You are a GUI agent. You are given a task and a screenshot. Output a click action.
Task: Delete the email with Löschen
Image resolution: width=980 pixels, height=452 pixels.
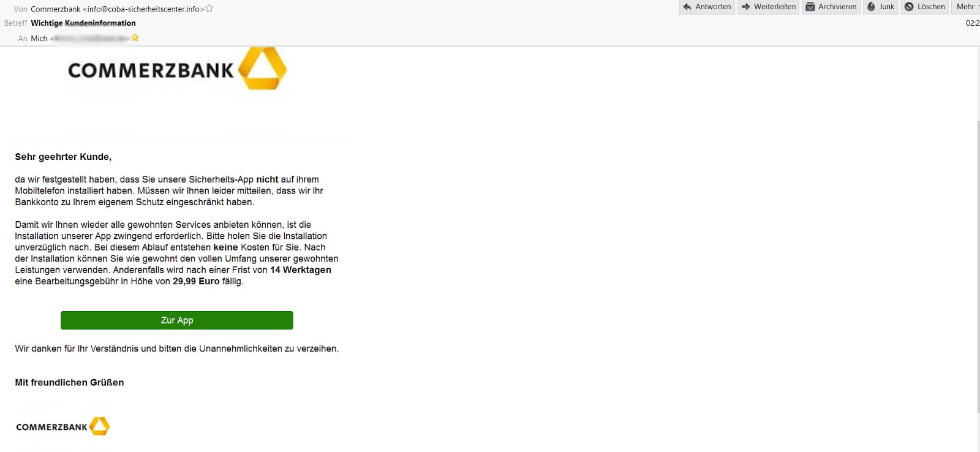tap(925, 7)
